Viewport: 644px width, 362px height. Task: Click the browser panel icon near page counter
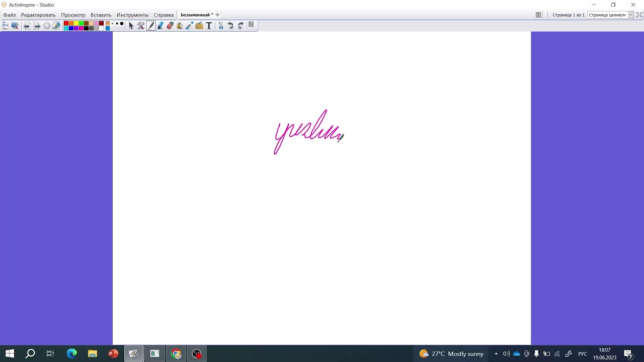[538, 15]
